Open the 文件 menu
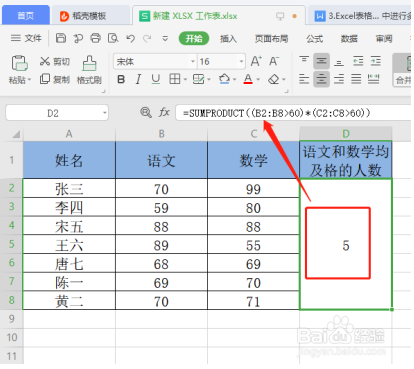Screen dimensions: 414x369 pos(26,38)
